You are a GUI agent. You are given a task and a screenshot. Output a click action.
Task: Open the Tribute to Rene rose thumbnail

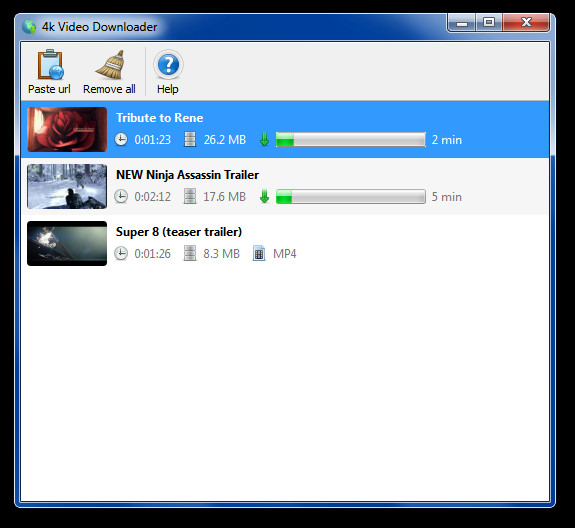click(67, 129)
